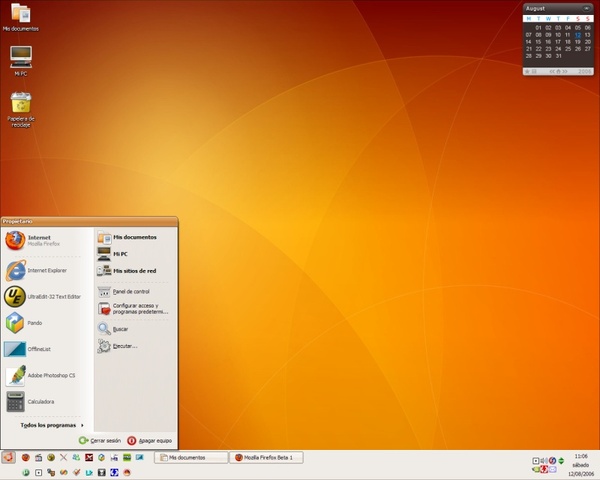600x480 pixels.
Task: Click Firefox quick launch icon in taskbar
Action: point(26,457)
